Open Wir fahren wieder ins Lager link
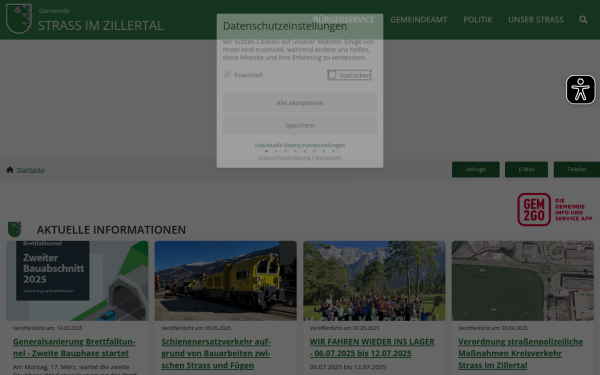Screen dimensions: 600x375 (372, 347)
